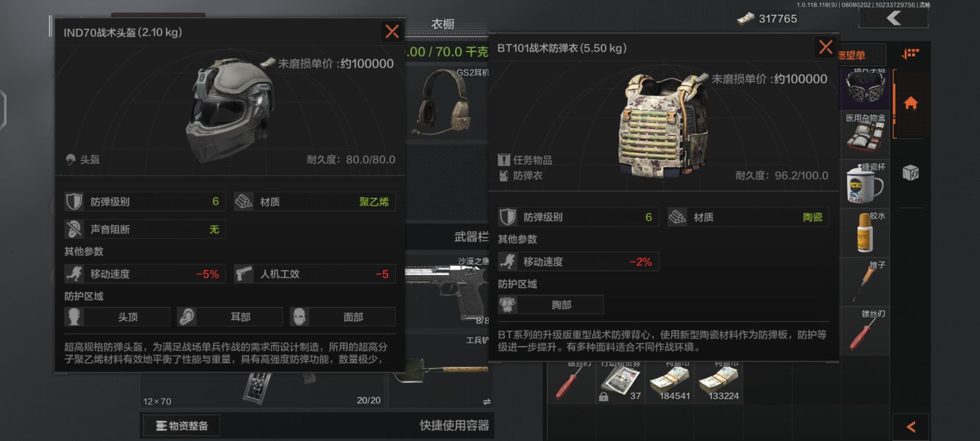Viewport: 980px width, 441px height.
Task: Select the 锥子 awl item
Action: tap(865, 281)
